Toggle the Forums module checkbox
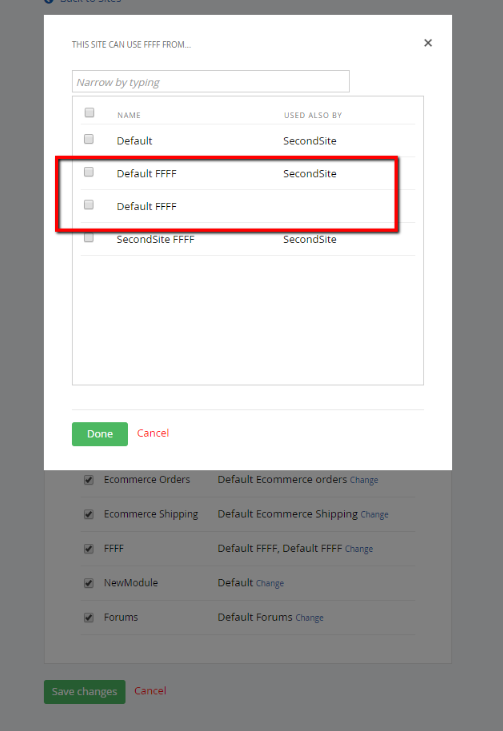Viewport: 503px width, 731px height. pos(89,618)
